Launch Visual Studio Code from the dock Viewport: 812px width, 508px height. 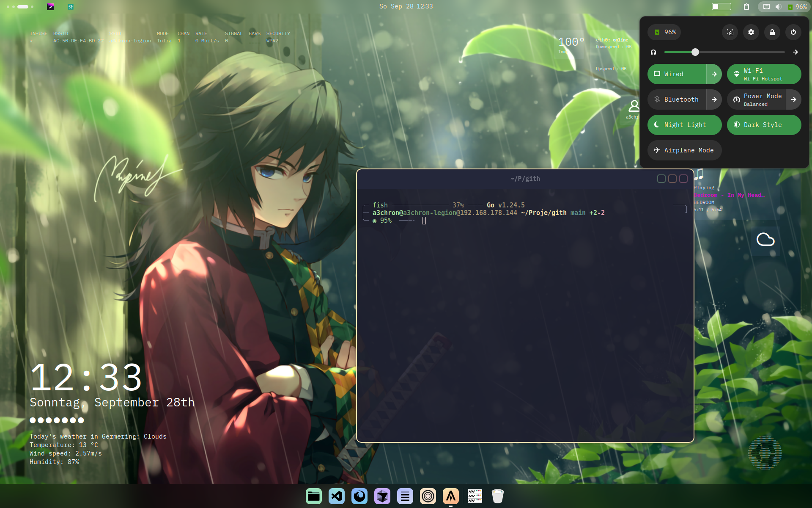pyautogui.click(x=337, y=496)
